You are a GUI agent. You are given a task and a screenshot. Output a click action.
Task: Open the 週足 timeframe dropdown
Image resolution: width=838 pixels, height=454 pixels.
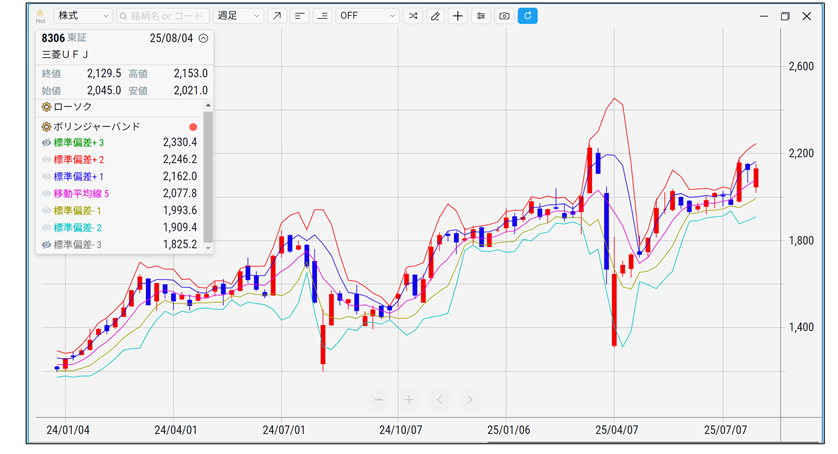[239, 16]
